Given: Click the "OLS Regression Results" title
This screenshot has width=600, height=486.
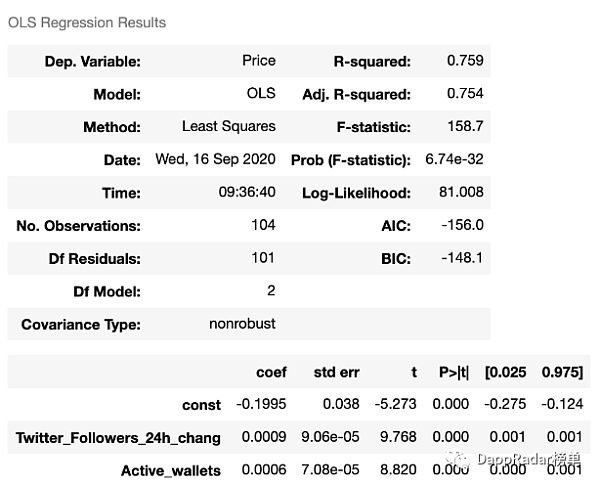Looking at the screenshot, I should (87, 22).
